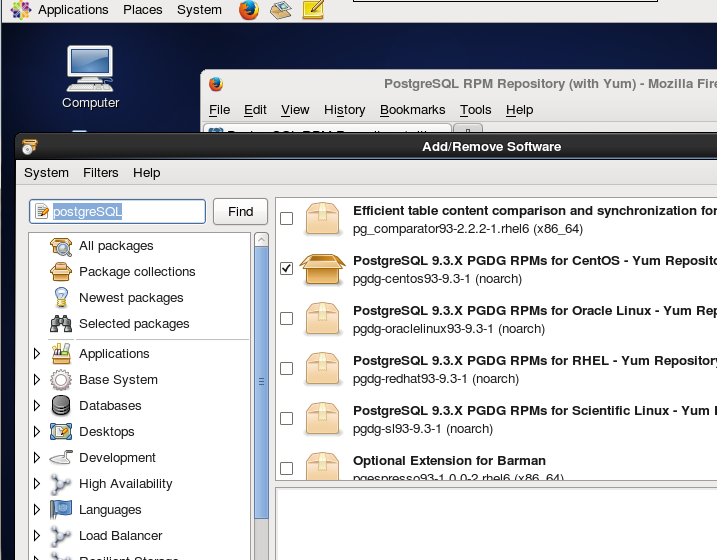Click the category list vertical scrollbar thumb

click(261, 383)
